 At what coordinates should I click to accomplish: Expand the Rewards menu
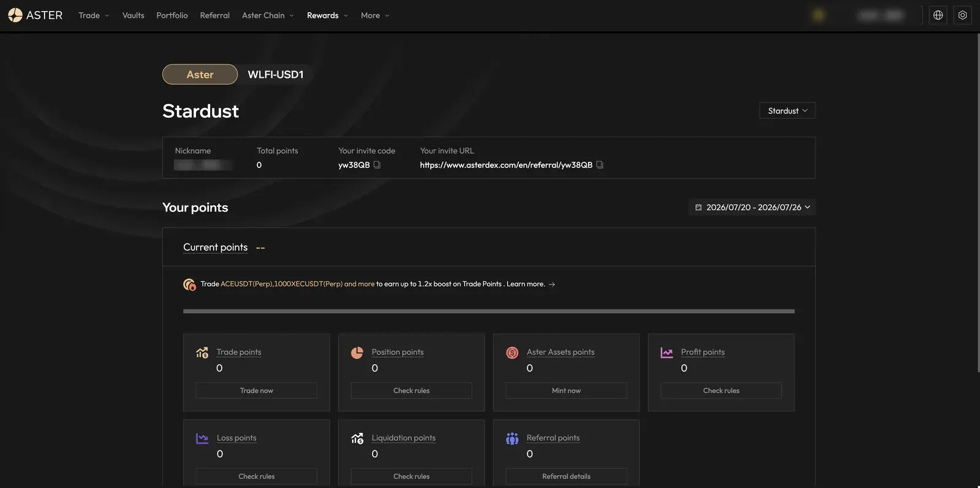[327, 15]
